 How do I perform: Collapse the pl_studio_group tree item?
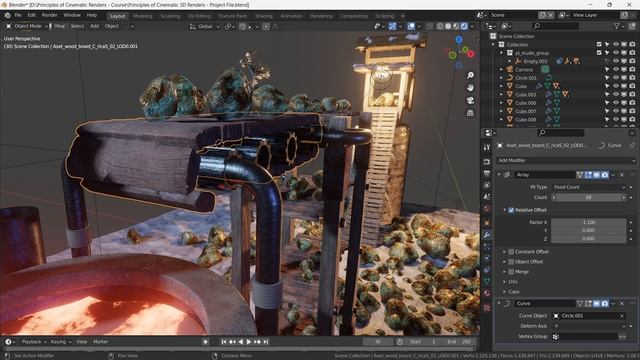click(502, 53)
